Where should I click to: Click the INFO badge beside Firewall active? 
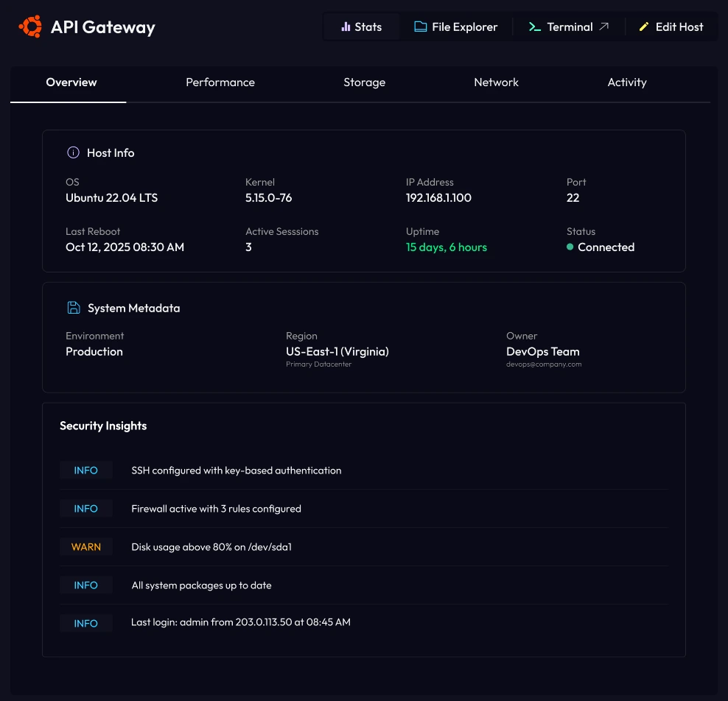(x=86, y=509)
